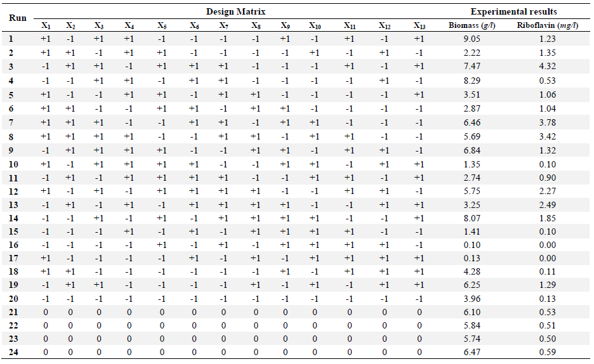
Task: Click the X13 column header
Action: coord(419,26)
